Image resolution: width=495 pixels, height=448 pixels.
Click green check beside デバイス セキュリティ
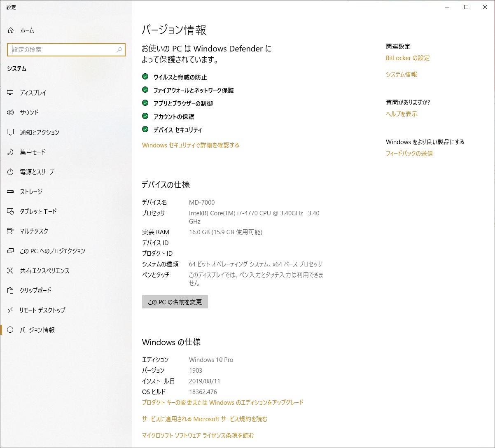(145, 129)
